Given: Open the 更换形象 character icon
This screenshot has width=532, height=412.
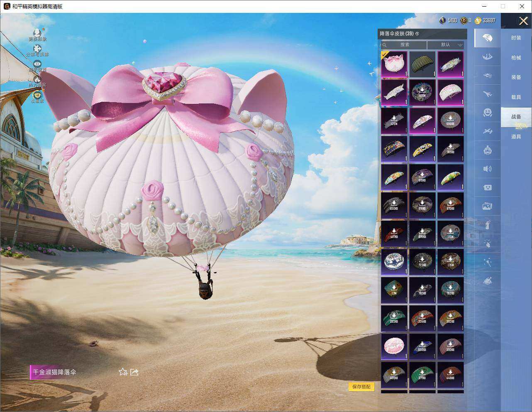Looking at the screenshot, I should click(37, 33).
